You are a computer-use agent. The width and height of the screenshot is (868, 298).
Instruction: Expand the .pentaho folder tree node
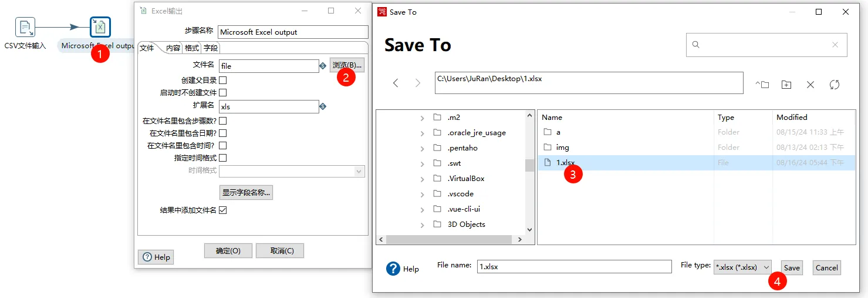click(422, 148)
